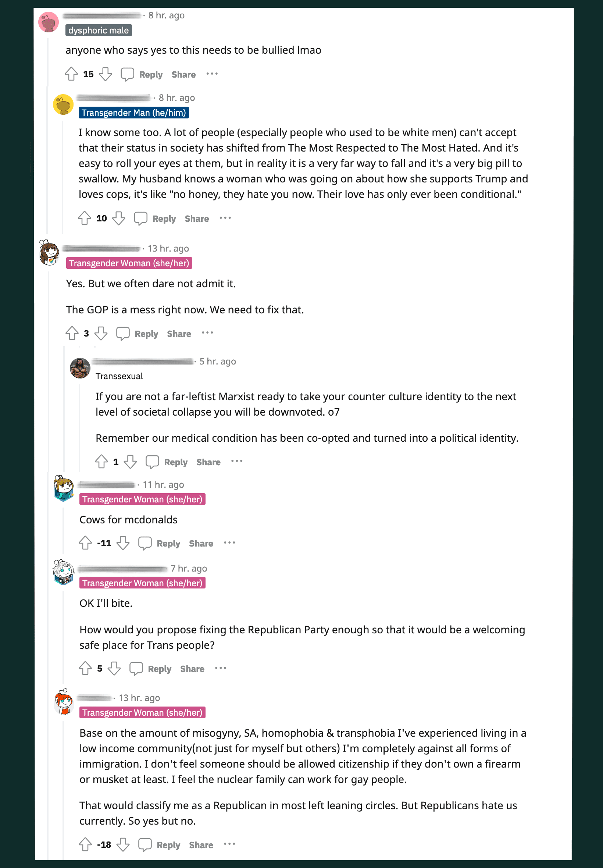Click comment bubble icon on 'OK I'll bite' comment
Image resolution: width=603 pixels, height=868 pixels.
(136, 669)
